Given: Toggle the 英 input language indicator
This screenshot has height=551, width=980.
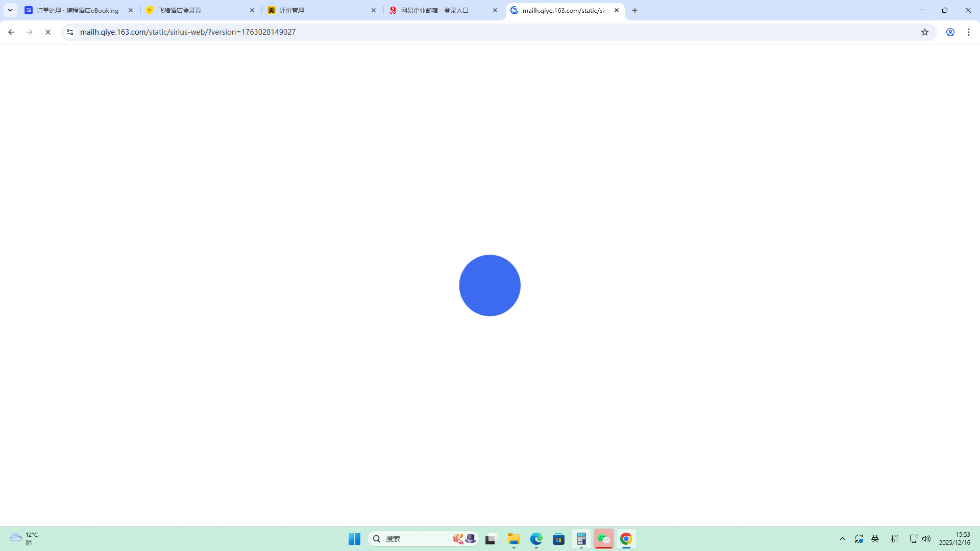Looking at the screenshot, I should point(875,539).
